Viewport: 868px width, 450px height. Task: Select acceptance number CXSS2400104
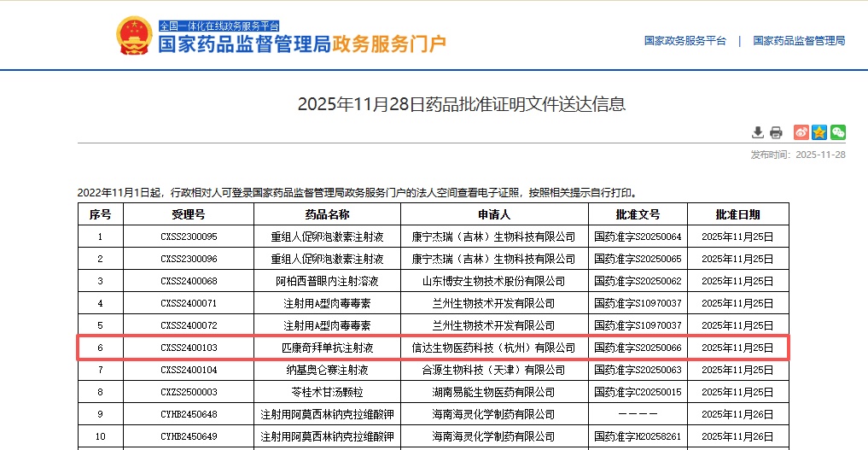tap(189, 370)
